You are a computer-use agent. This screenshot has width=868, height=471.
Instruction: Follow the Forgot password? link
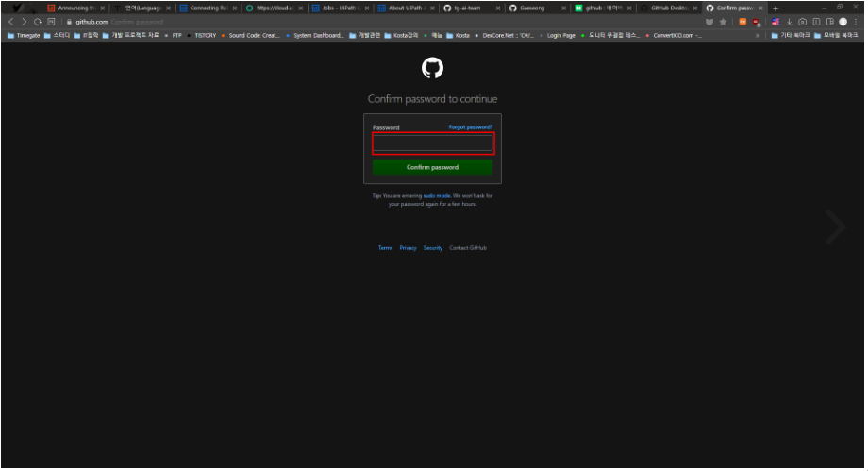click(x=472, y=127)
